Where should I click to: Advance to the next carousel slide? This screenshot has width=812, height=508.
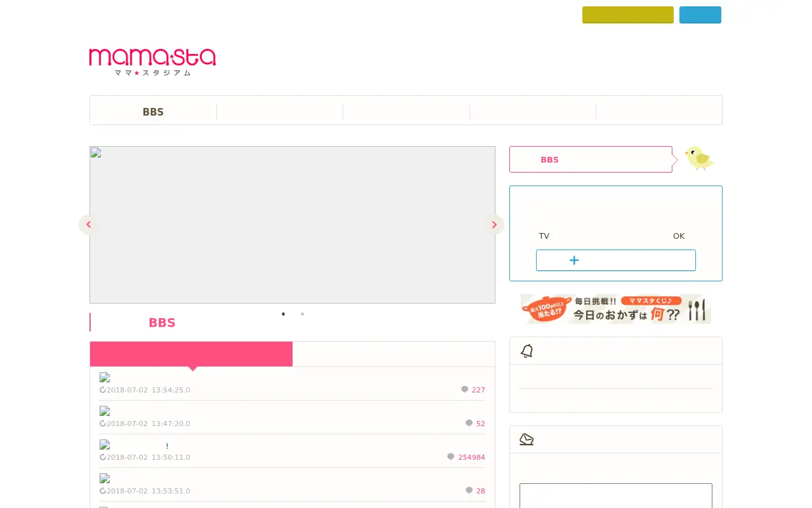click(494, 225)
